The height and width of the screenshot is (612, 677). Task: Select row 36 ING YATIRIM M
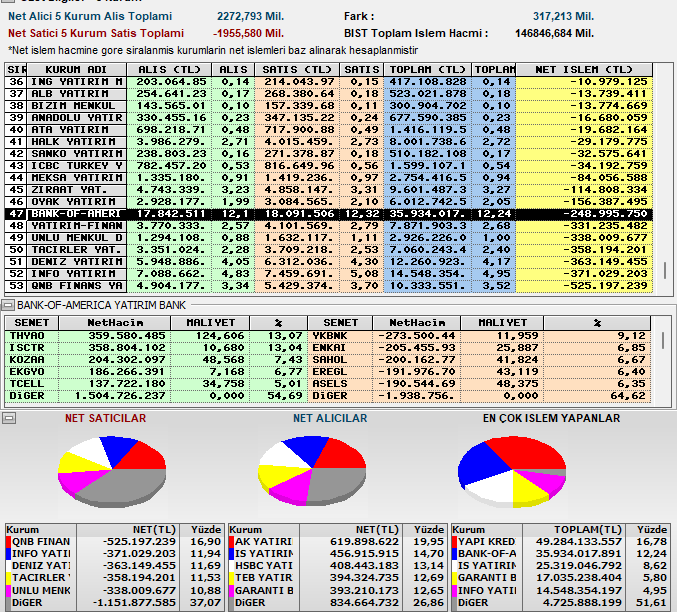[329, 82]
